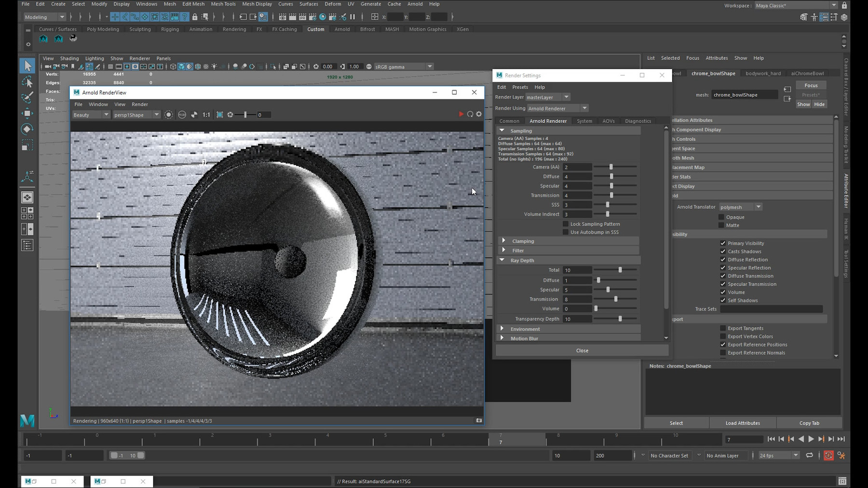Start IPR render with red play icon
The height and width of the screenshot is (488, 868).
461,114
